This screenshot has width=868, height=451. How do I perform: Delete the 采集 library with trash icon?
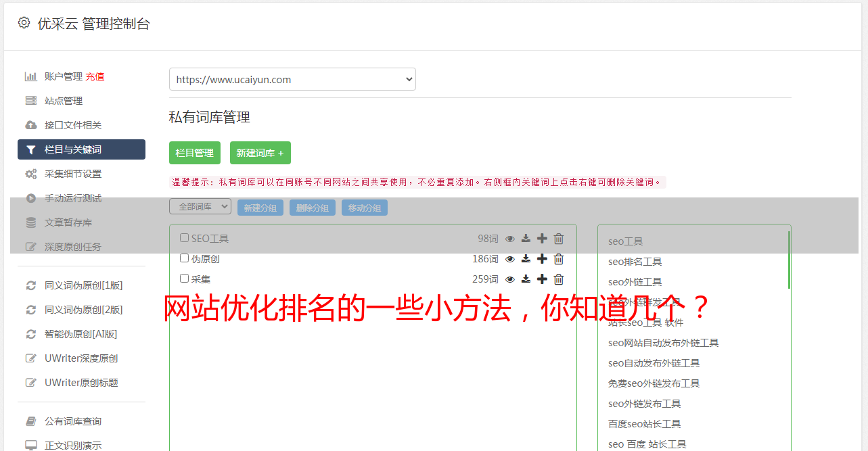[x=559, y=279]
